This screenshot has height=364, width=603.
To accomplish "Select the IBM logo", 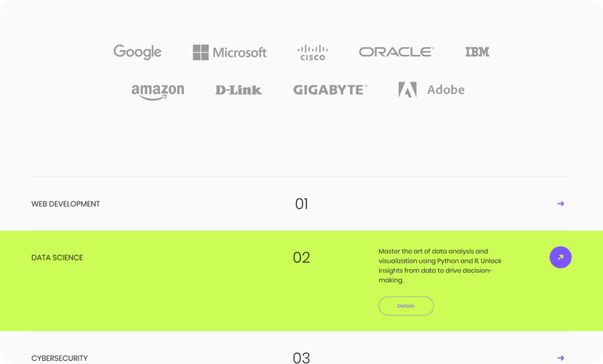I will 477,52.
